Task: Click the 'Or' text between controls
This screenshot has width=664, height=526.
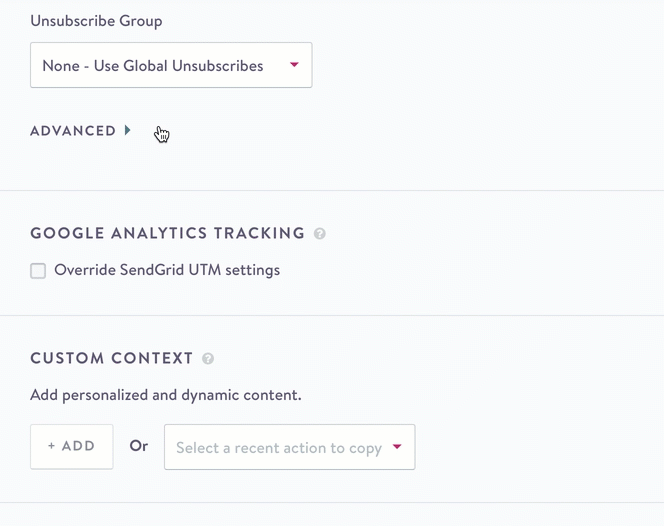Action: 139,446
